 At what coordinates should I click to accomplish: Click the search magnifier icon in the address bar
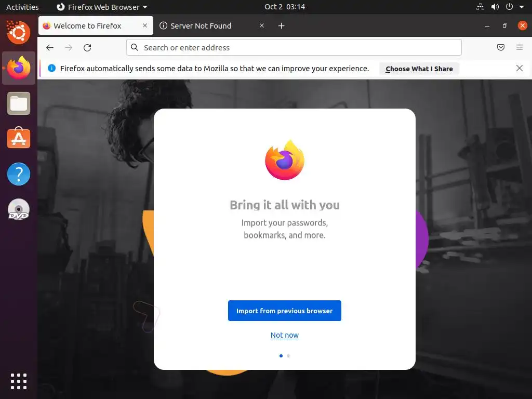[x=135, y=47]
